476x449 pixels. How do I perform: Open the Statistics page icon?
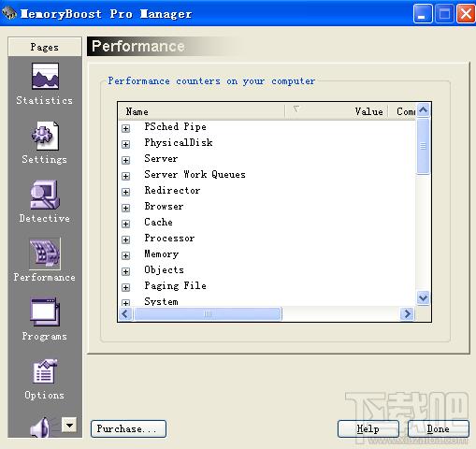[x=45, y=77]
